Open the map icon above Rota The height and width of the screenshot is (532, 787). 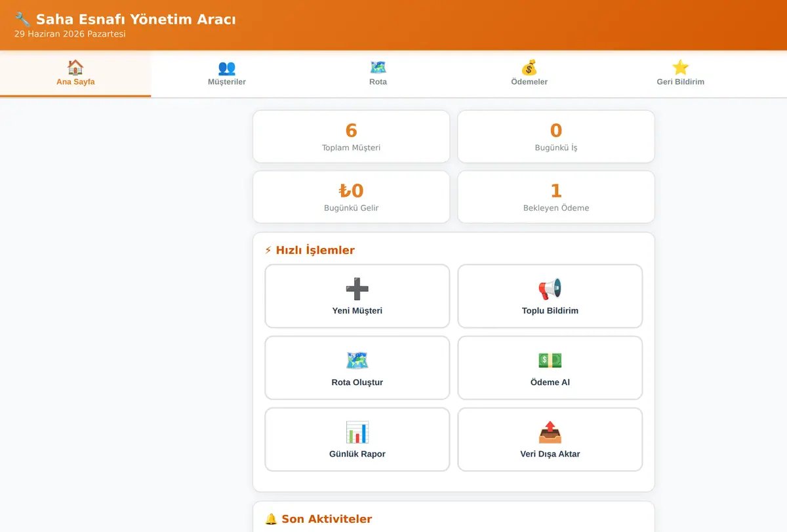pyautogui.click(x=378, y=68)
